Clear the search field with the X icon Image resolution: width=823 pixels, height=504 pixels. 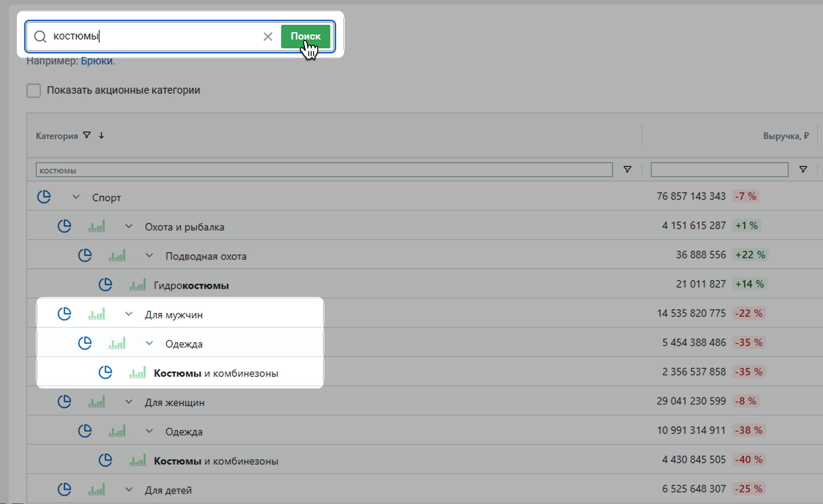pos(268,36)
